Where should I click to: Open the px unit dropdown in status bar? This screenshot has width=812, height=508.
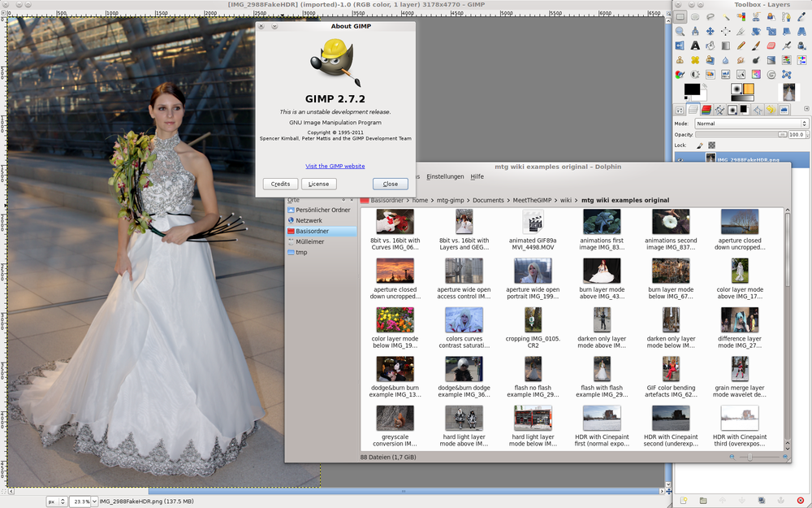pyautogui.click(x=56, y=501)
